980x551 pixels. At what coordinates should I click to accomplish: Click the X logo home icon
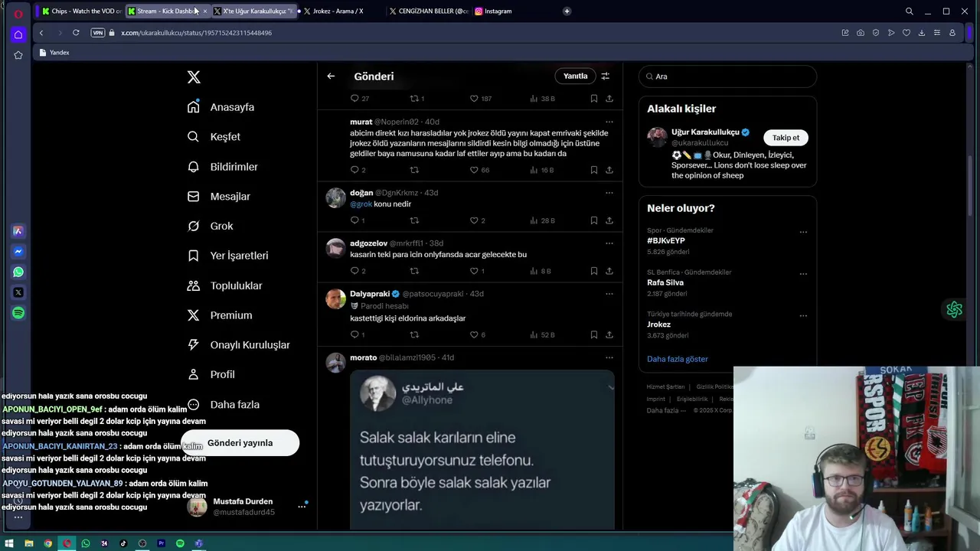(x=194, y=77)
